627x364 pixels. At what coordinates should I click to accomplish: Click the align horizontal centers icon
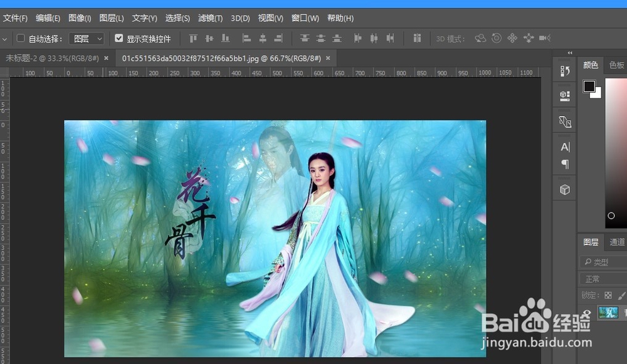tap(264, 38)
